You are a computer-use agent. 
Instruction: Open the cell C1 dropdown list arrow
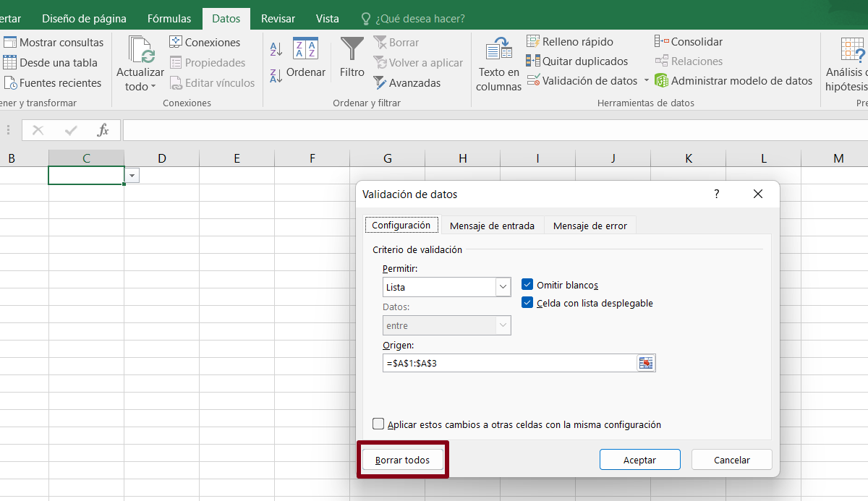pyautogui.click(x=132, y=176)
